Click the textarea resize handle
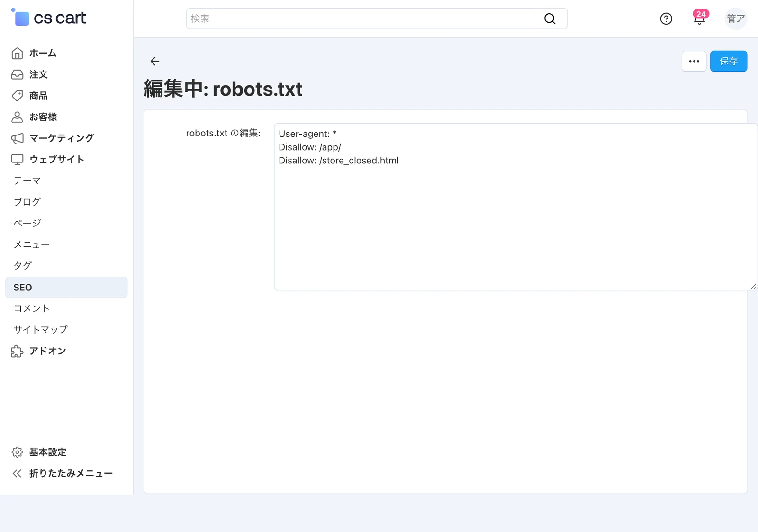Screen dimensions: 758x532 click(753, 286)
